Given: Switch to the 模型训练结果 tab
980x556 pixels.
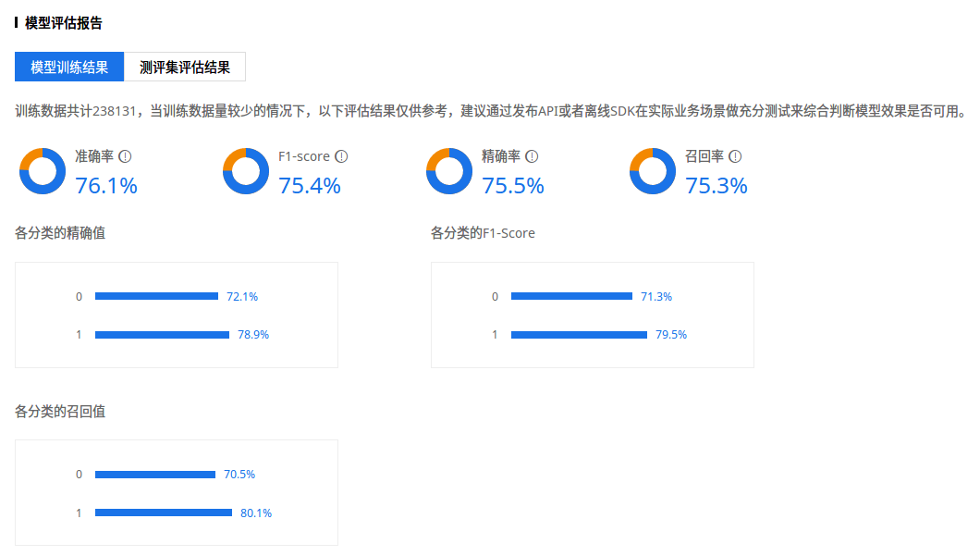Looking at the screenshot, I should pos(69,67).
